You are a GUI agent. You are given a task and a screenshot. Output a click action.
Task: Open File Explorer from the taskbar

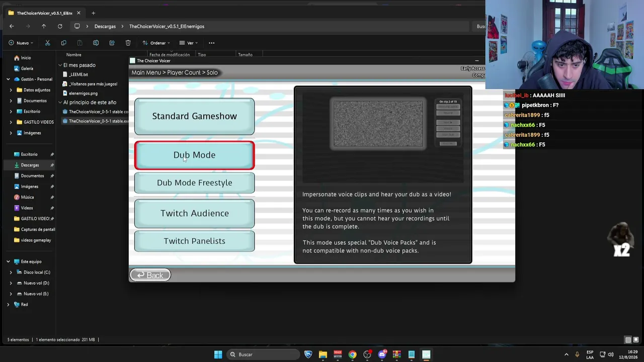[x=323, y=354]
